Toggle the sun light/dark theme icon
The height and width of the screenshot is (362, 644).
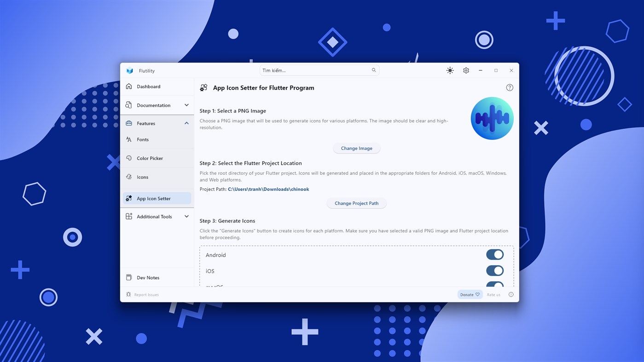pyautogui.click(x=450, y=70)
